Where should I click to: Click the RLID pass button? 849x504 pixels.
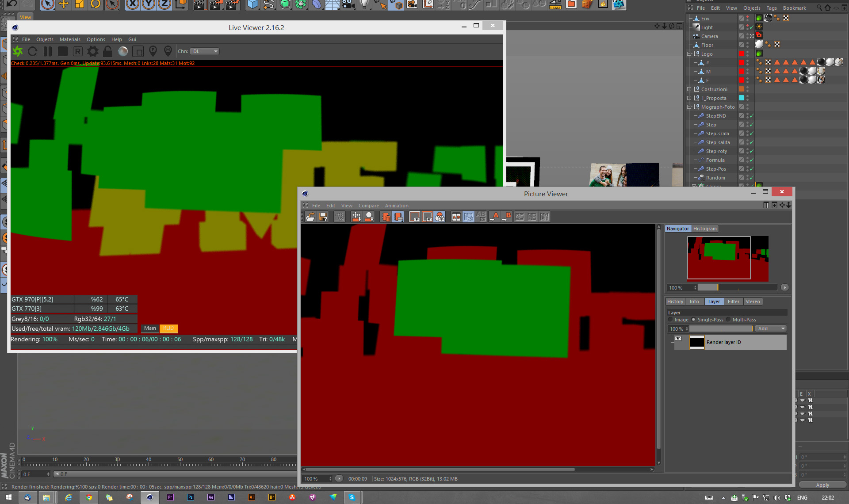pyautogui.click(x=168, y=328)
